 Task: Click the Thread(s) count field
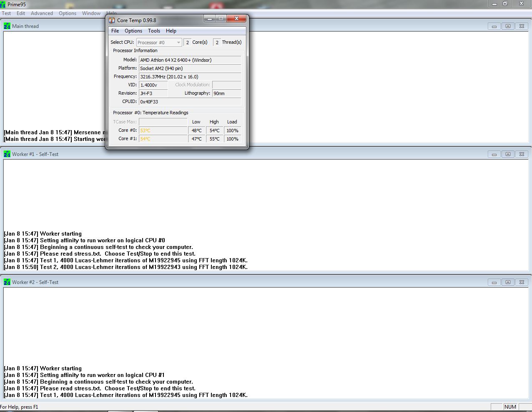coord(217,43)
